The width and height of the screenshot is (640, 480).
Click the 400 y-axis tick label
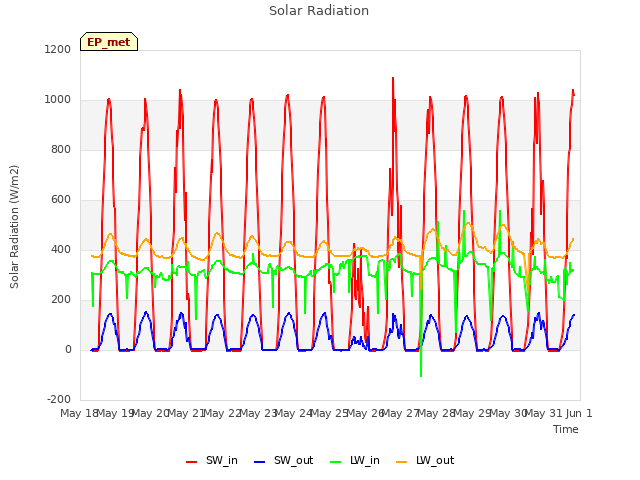coord(61,250)
